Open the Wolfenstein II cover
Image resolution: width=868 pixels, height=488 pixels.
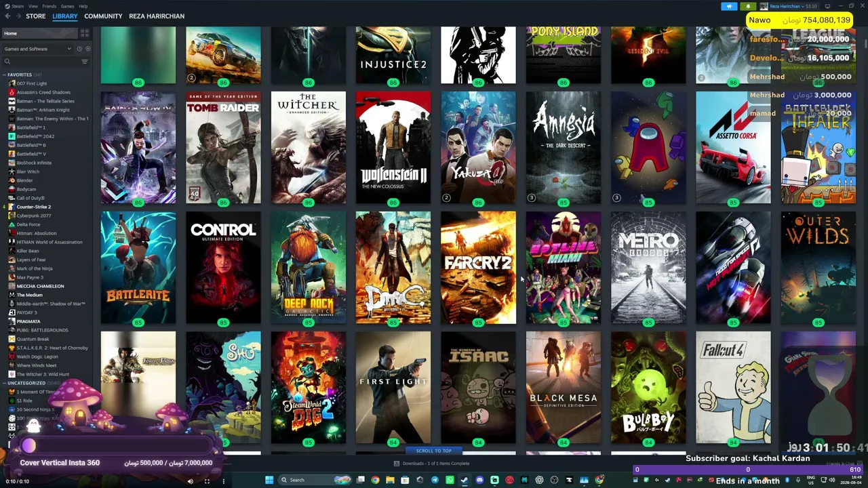pos(393,147)
